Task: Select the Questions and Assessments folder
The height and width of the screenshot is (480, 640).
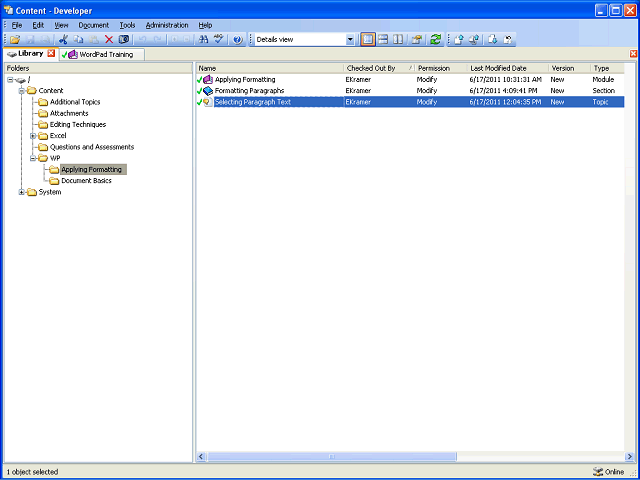Action: pos(92,147)
